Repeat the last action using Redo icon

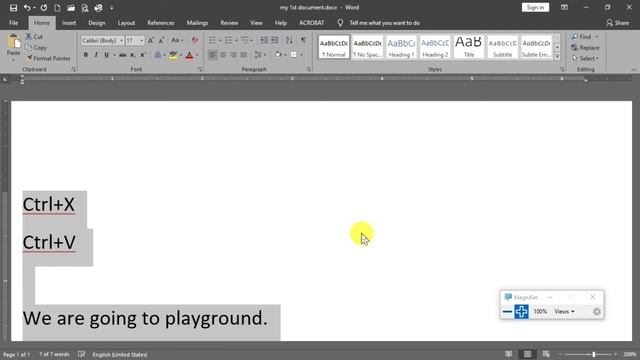point(44,8)
